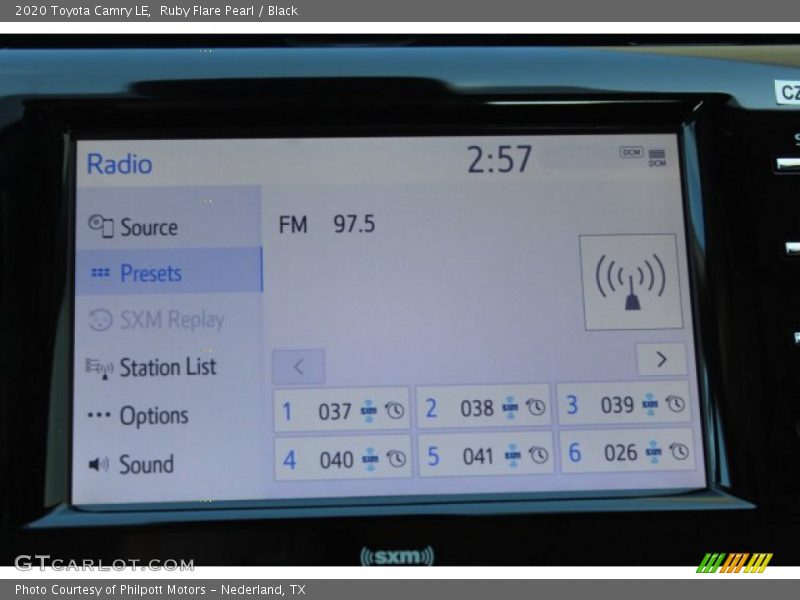Go to next preset page arrow
The width and height of the screenshot is (800, 600).
click(x=661, y=359)
